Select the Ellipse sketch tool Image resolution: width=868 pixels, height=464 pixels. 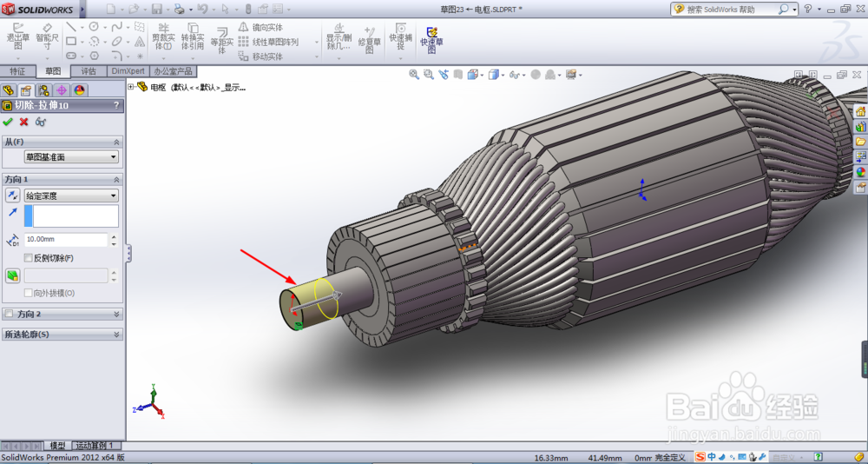[117, 41]
